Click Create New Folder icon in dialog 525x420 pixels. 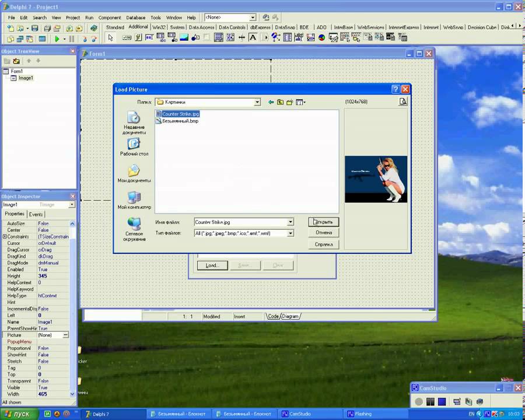pos(289,102)
